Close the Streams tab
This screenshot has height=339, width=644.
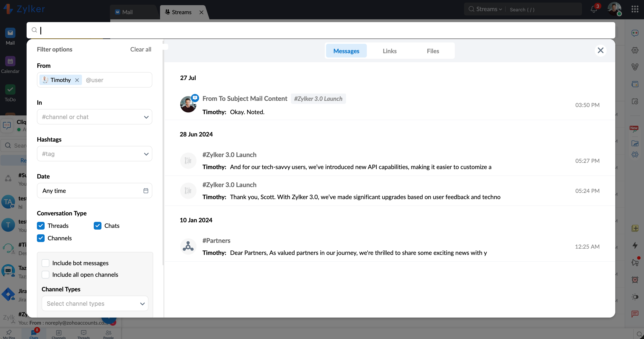pyautogui.click(x=201, y=12)
